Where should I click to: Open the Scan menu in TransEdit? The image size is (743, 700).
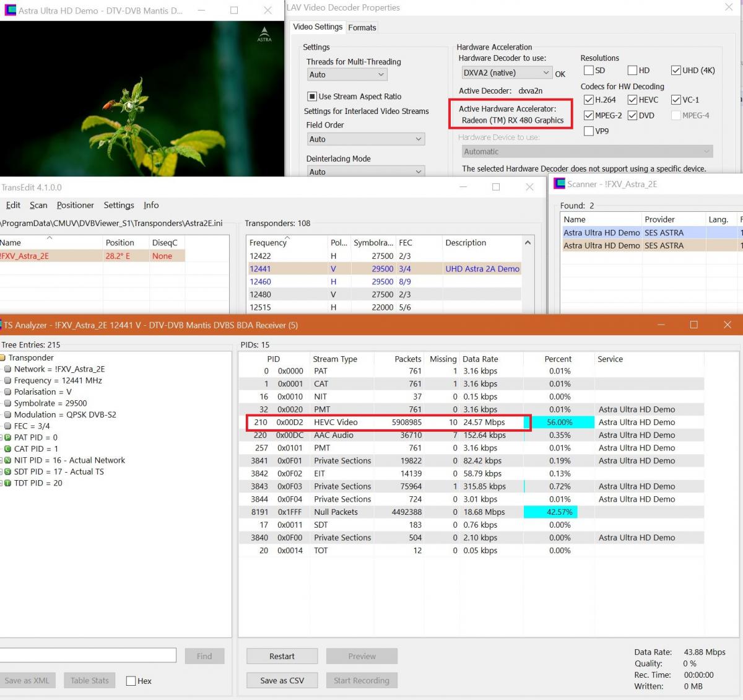pyautogui.click(x=38, y=205)
